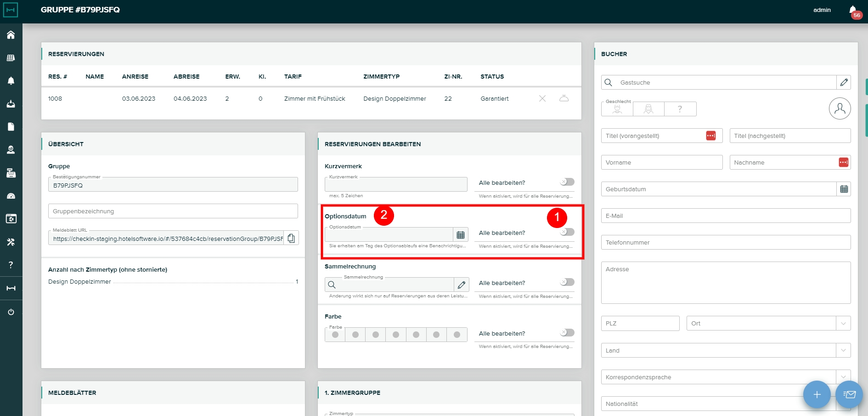Open the Land dropdown
Image resolution: width=868 pixels, height=416 pixels.
pos(843,350)
